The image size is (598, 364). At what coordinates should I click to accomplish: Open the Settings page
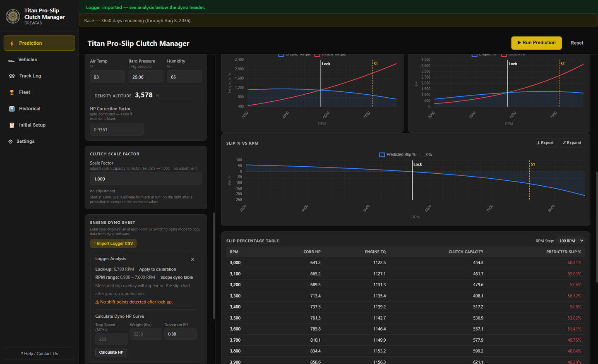pyautogui.click(x=39, y=141)
